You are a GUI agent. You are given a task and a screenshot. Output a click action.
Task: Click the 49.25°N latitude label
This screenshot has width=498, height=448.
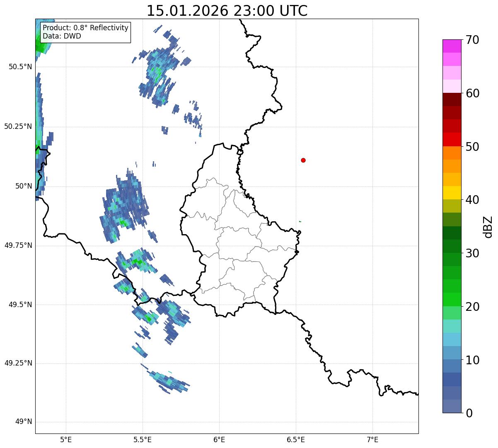coord(18,363)
